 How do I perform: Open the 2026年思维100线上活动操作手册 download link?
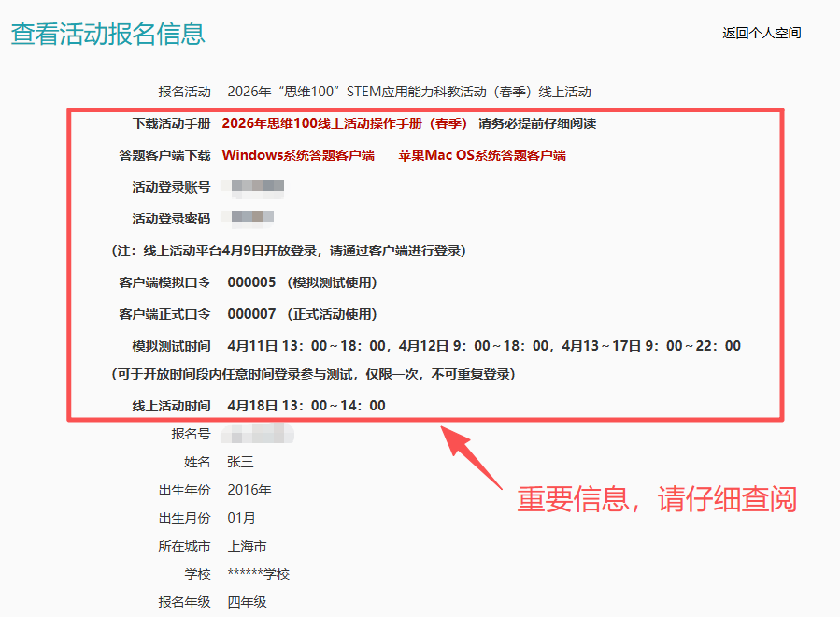(x=345, y=123)
